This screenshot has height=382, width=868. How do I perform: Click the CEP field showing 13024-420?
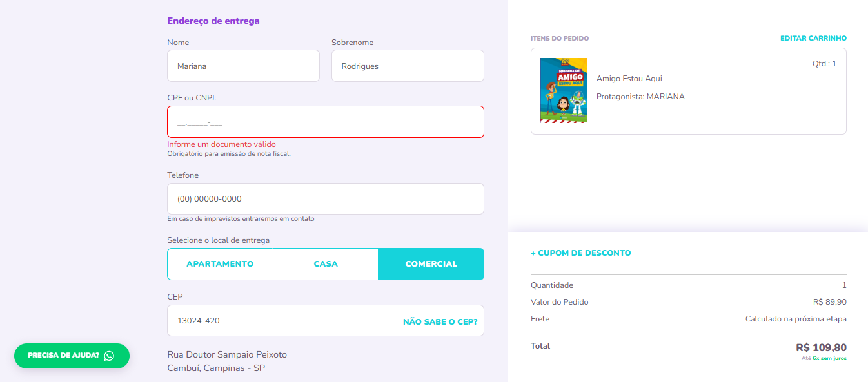(x=326, y=320)
